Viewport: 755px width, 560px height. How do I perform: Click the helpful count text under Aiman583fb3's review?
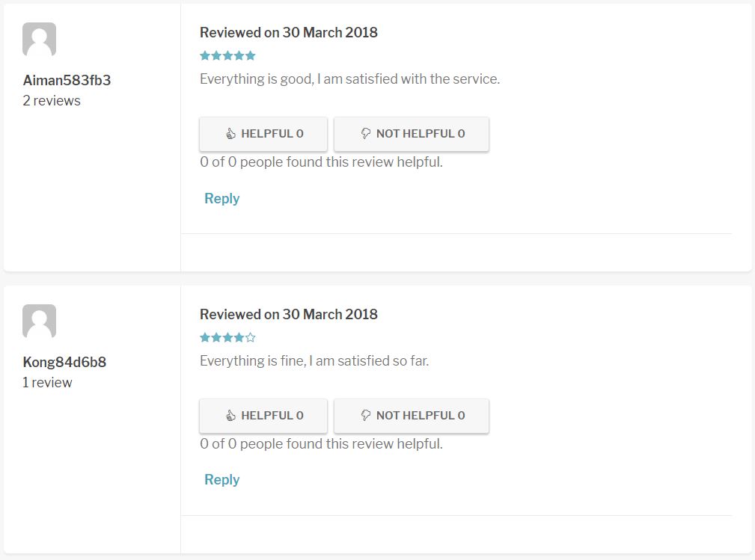pyautogui.click(x=321, y=161)
